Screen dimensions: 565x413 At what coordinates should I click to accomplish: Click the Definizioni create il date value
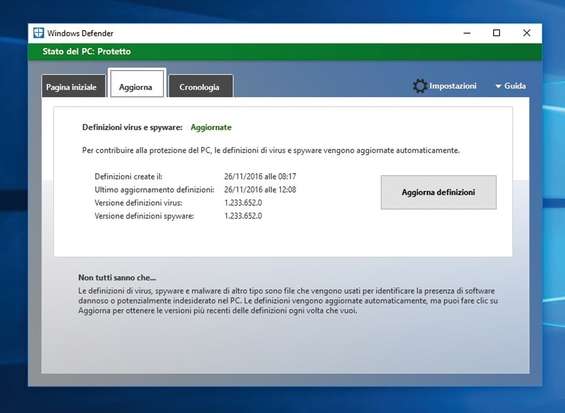click(x=260, y=177)
